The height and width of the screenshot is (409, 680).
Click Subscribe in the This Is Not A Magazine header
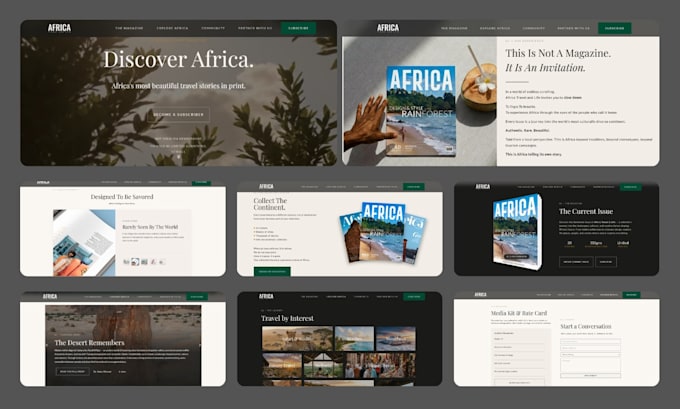(x=615, y=28)
